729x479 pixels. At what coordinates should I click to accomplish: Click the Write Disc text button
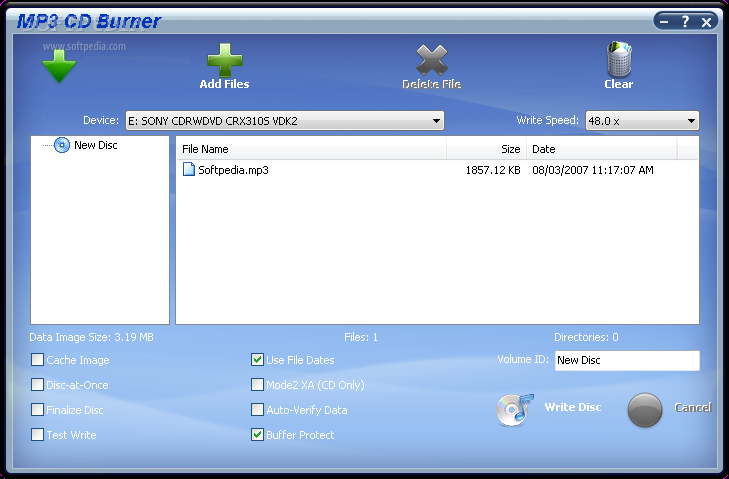[x=573, y=407]
